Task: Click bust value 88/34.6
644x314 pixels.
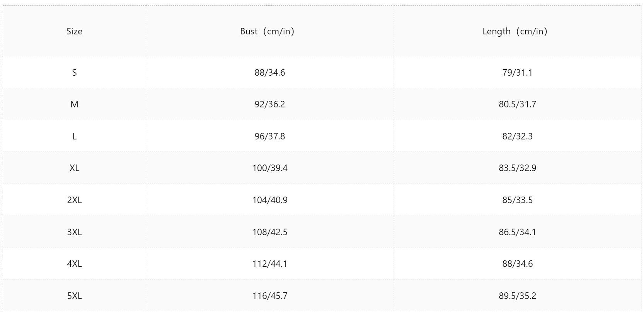Action: (x=270, y=73)
